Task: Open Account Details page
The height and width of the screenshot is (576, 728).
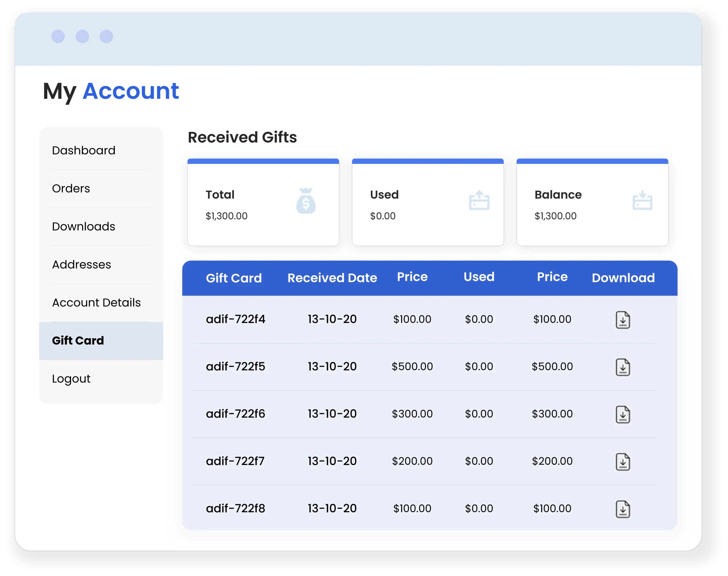Action: click(x=96, y=303)
